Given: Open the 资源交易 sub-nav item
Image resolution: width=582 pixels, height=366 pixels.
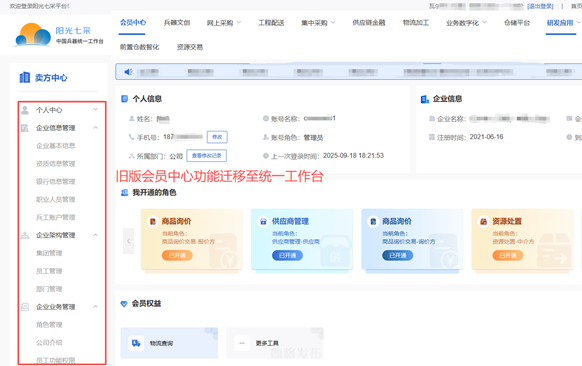Looking at the screenshot, I should [x=190, y=47].
